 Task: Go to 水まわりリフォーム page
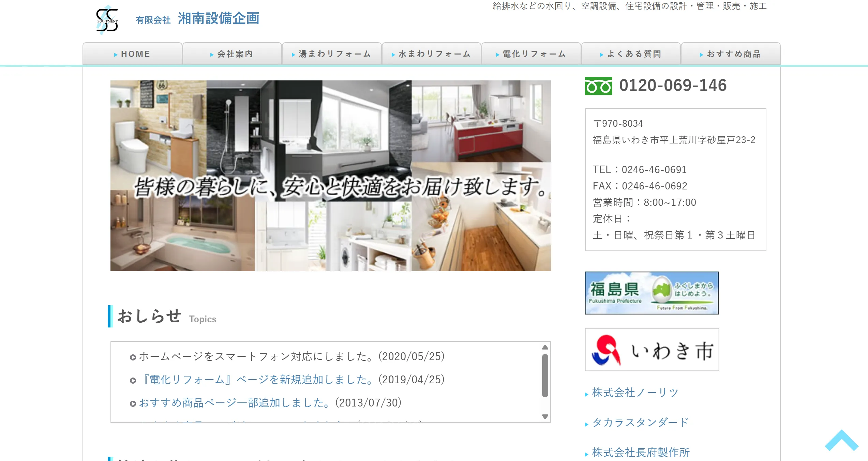431,54
